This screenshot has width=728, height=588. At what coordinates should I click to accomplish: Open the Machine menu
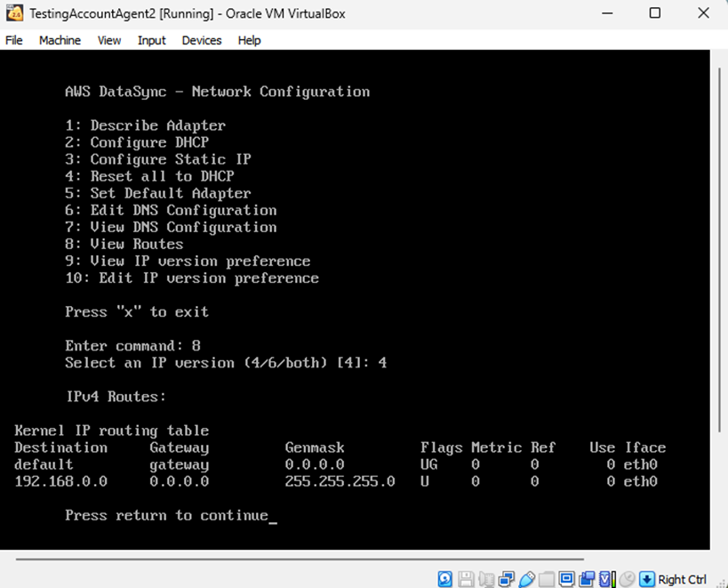60,40
